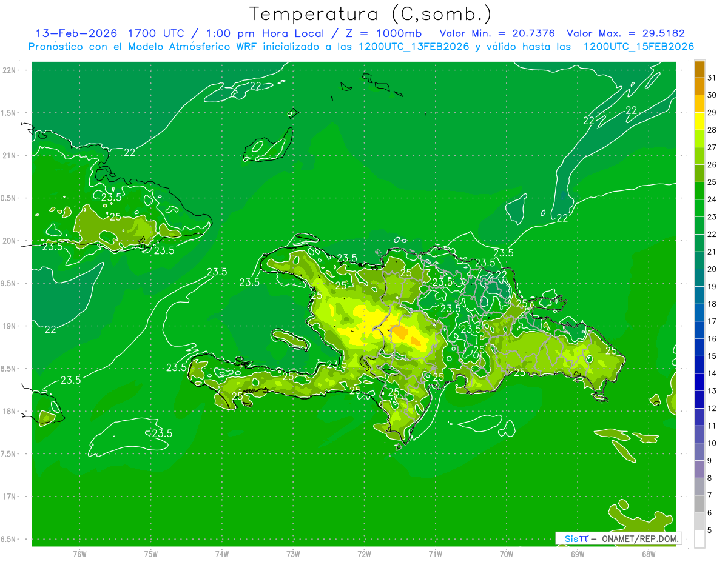Click the legend number 10
The width and height of the screenshot is (728, 562).
click(x=712, y=443)
